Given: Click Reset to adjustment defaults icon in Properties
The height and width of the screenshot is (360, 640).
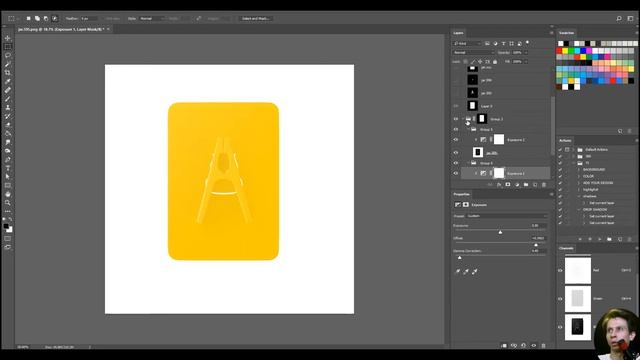Looking at the screenshot, I should click(x=524, y=345).
